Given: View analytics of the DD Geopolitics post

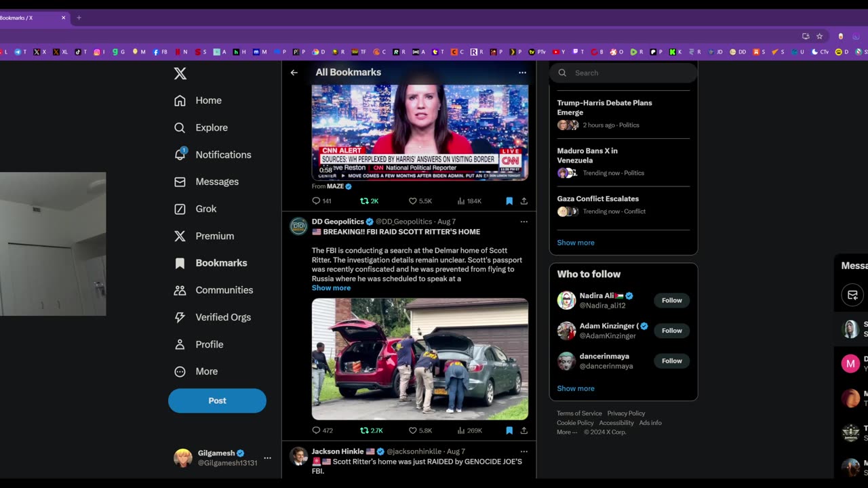Looking at the screenshot, I should 470,430.
